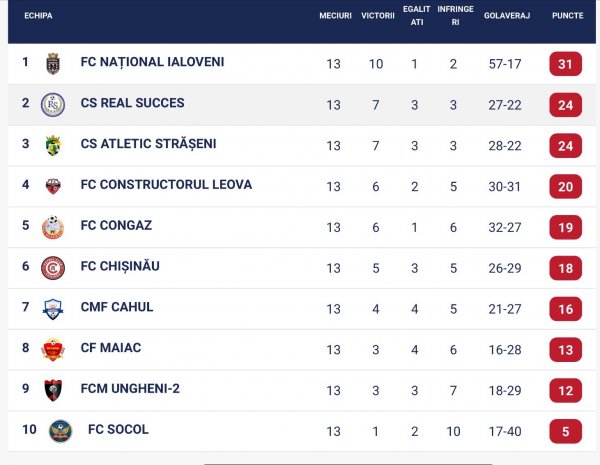Click the CF Maiac red emblem
This screenshot has height=465, width=600.
pos(53,349)
